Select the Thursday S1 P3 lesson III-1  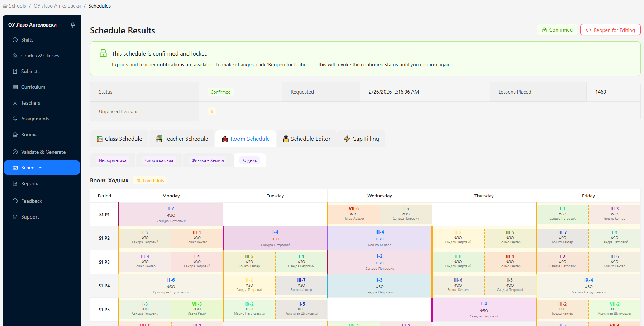pyautogui.click(x=510, y=262)
